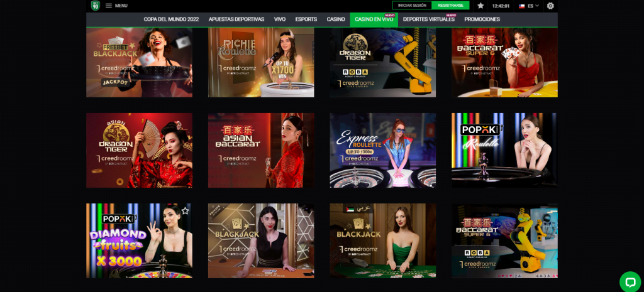This screenshot has width=644, height=292.
Task: Click the green Registrarse button
Action: click(x=451, y=6)
